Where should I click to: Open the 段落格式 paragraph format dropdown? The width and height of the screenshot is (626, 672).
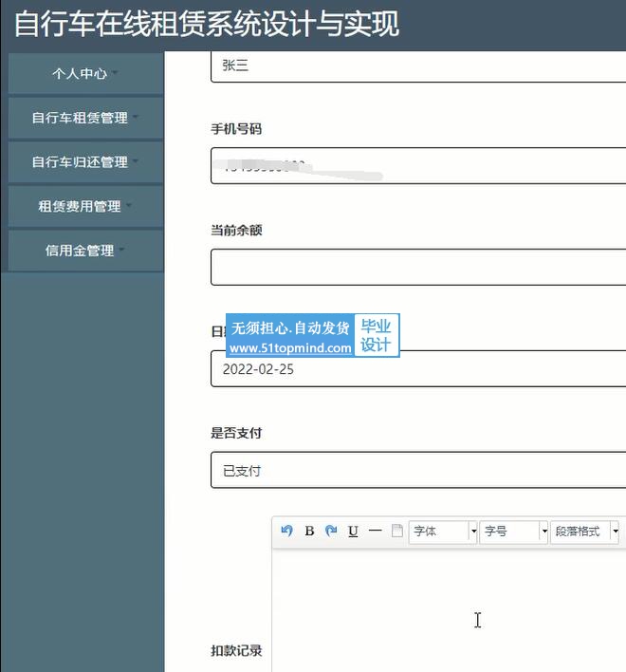(x=584, y=532)
